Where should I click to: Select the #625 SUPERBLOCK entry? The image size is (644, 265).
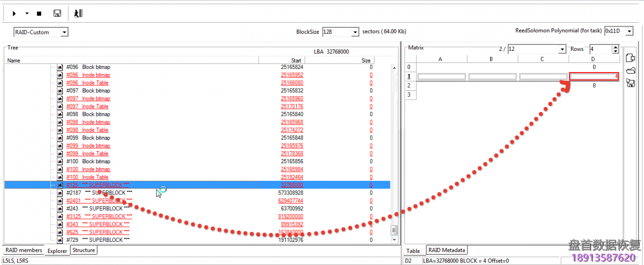tap(98, 232)
